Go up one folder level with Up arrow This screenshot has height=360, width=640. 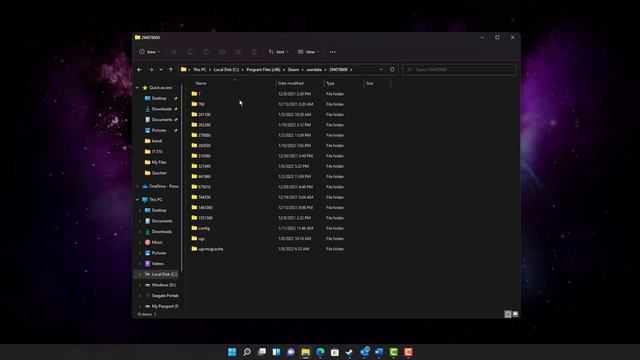click(x=171, y=70)
